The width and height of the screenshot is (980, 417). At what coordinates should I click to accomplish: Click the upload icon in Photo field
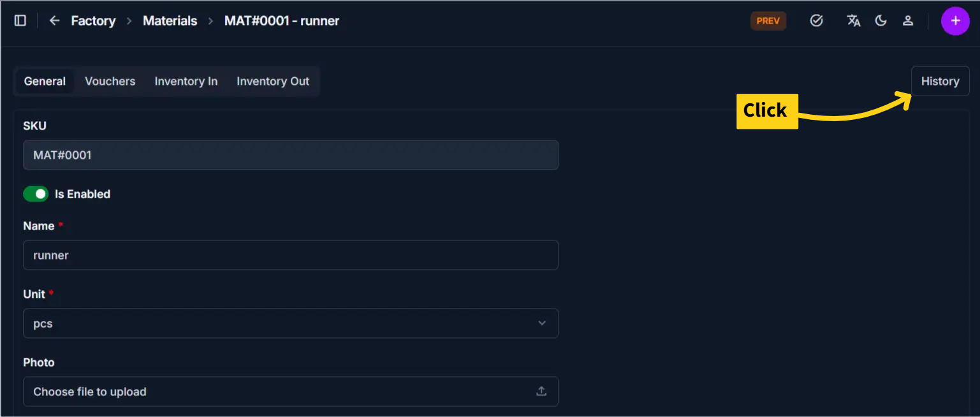click(x=541, y=391)
